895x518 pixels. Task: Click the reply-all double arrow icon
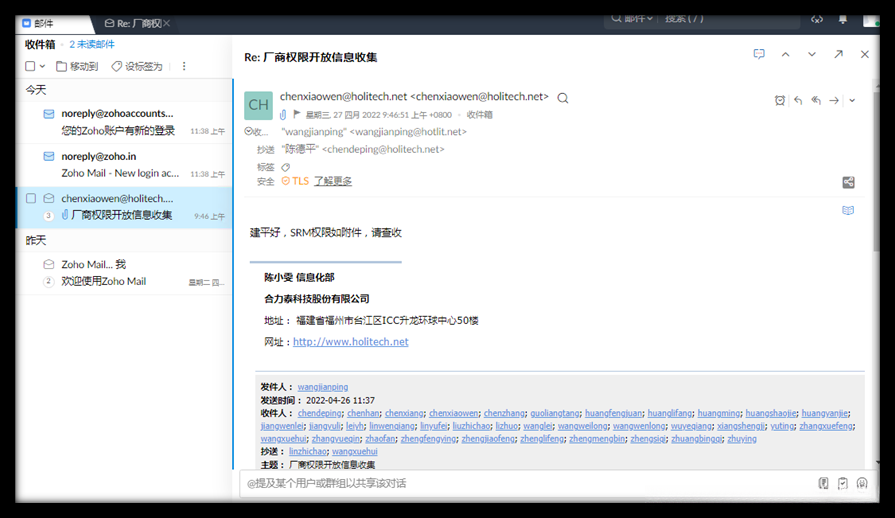(x=816, y=100)
